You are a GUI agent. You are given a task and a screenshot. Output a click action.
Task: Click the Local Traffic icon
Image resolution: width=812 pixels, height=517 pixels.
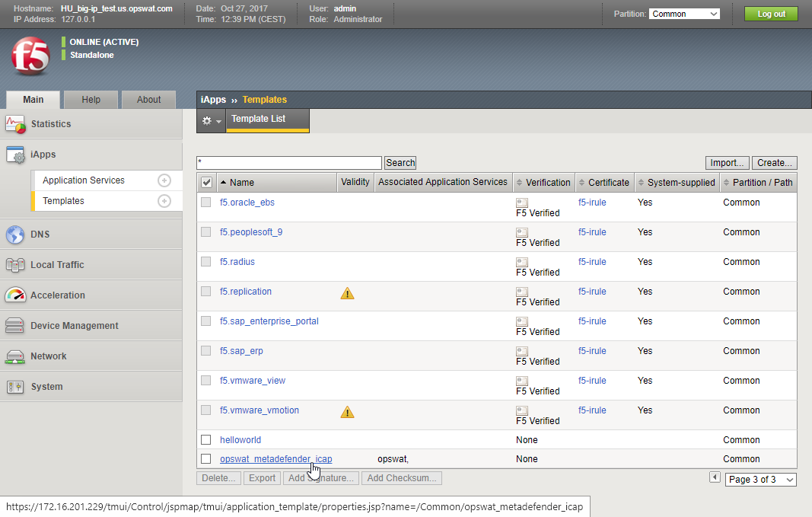(x=15, y=265)
